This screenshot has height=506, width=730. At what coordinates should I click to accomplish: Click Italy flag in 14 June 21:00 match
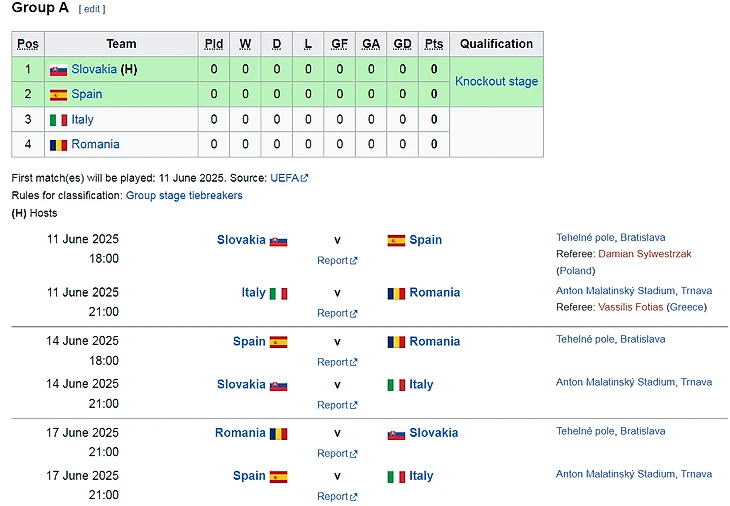coord(396,385)
